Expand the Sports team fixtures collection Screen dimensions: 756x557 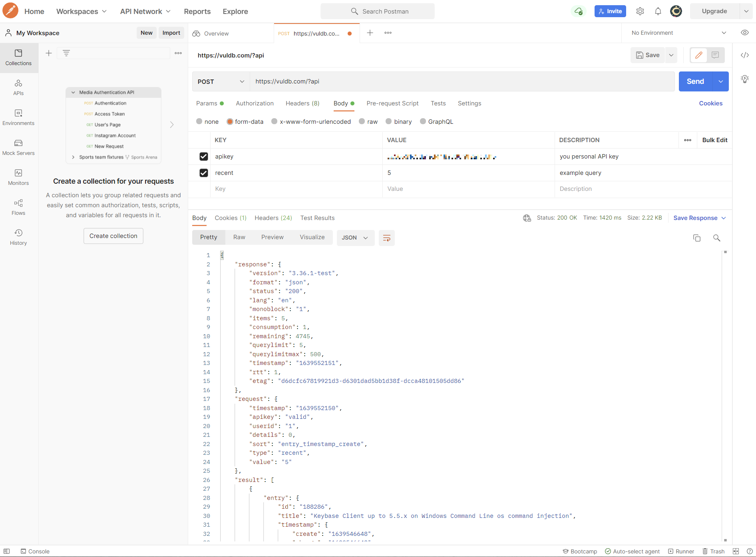73,157
